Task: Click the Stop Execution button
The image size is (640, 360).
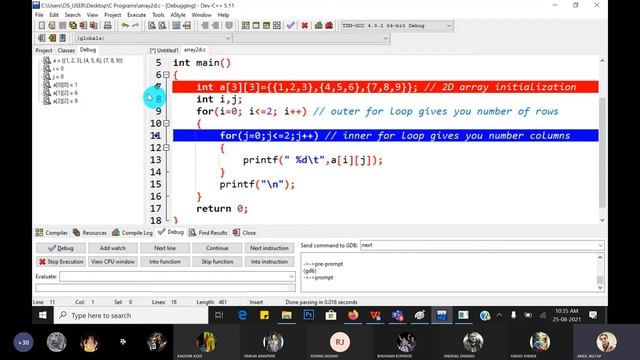Action: [61, 262]
